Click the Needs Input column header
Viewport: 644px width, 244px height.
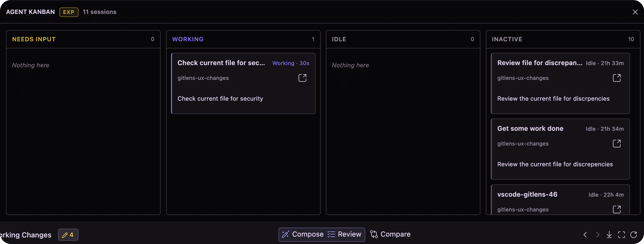[83, 39]
